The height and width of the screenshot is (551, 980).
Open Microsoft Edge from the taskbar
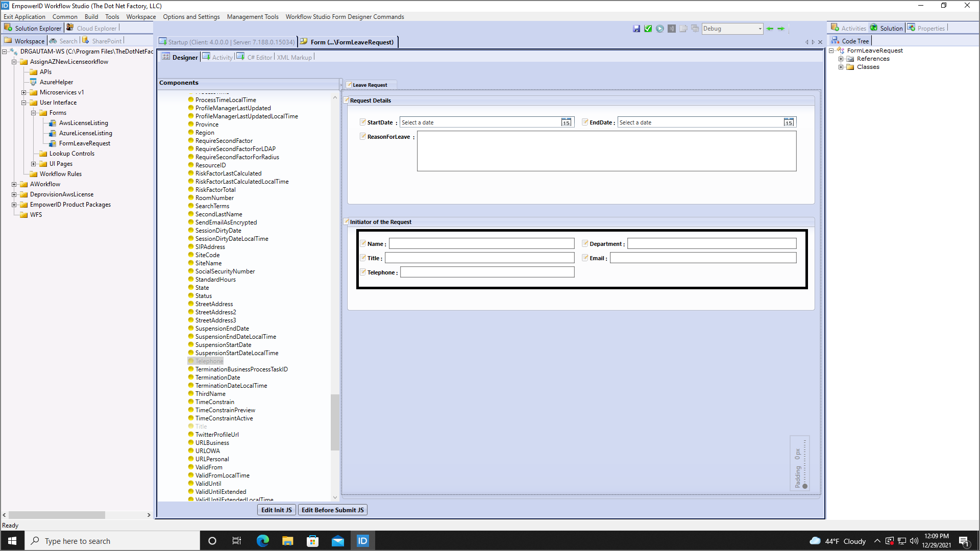[263, 541]
